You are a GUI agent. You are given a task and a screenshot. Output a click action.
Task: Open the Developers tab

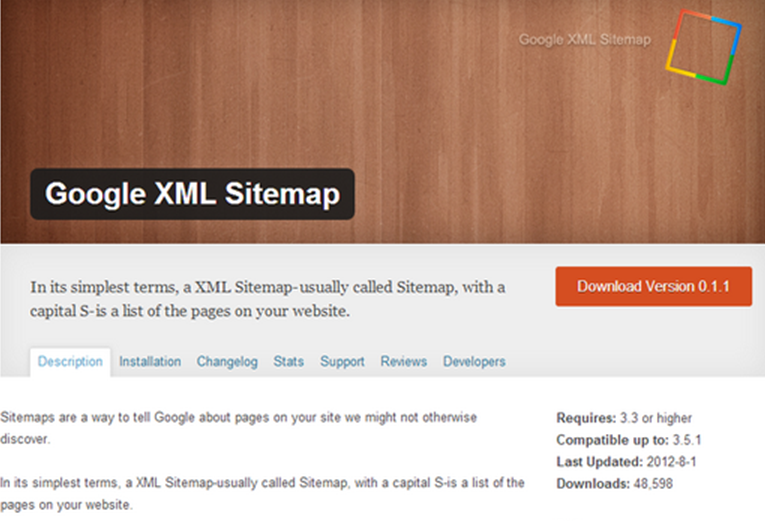click(474, 361)
